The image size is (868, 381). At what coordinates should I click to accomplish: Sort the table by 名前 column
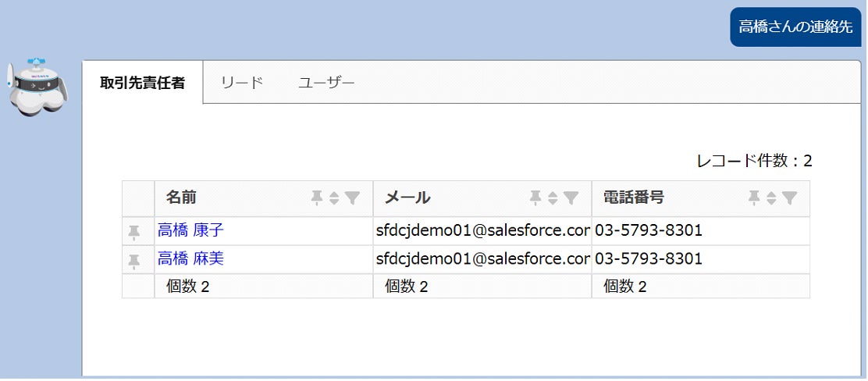click(x=334, y=198)
